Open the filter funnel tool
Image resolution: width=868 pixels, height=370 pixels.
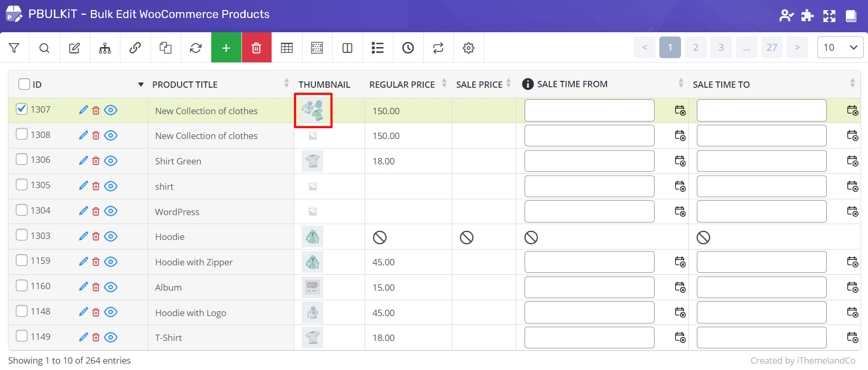click(x=14, y=48)
